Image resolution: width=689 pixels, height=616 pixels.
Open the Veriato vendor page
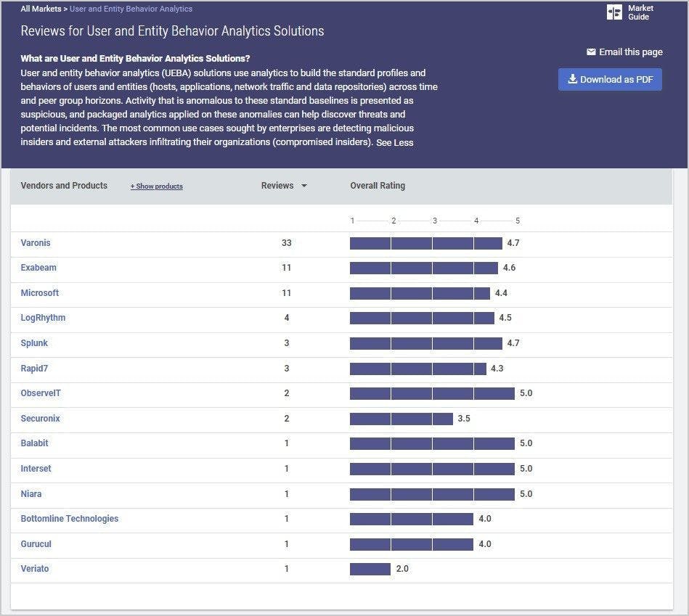35,569
